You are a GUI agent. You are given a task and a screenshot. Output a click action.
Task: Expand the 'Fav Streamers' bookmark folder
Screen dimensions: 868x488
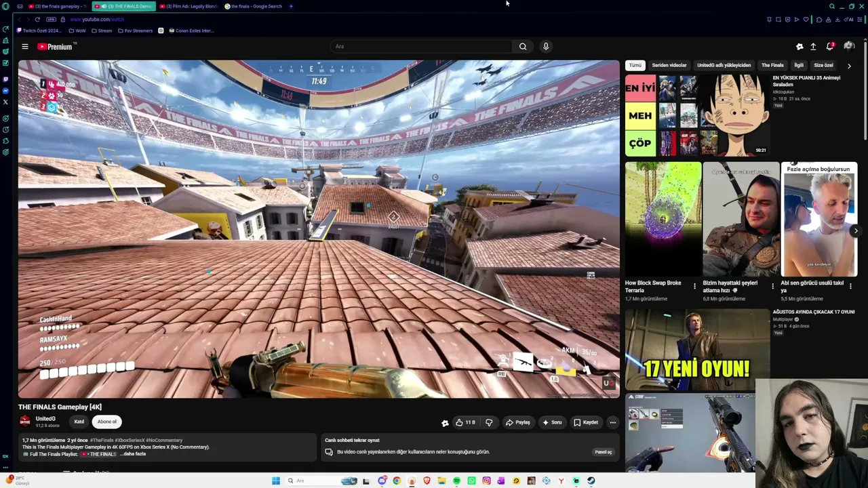coord(135,30)
